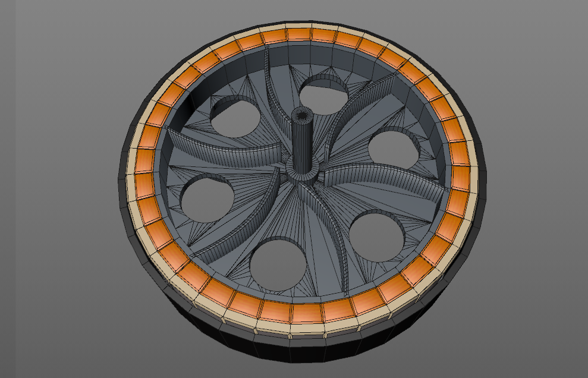Viewport: 588px width, 378px height.
Task: Select the bottom circular hole near the rim
Action: click(278, 264)
